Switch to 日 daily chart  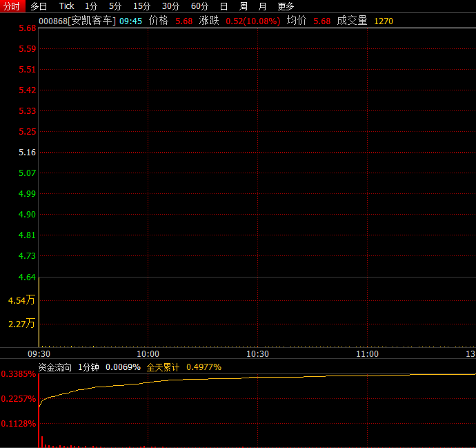[224, 6]
